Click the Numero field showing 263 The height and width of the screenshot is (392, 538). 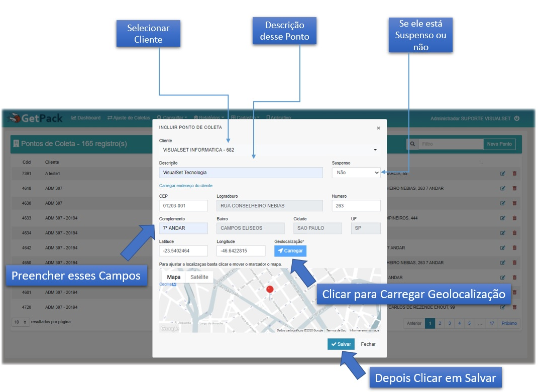pyautogui.click(x=356, y=206)
